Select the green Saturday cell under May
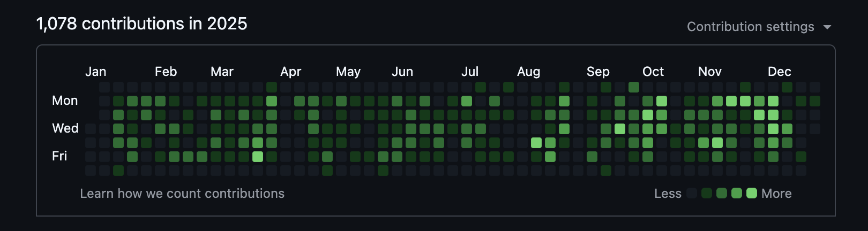 point(327,171)
